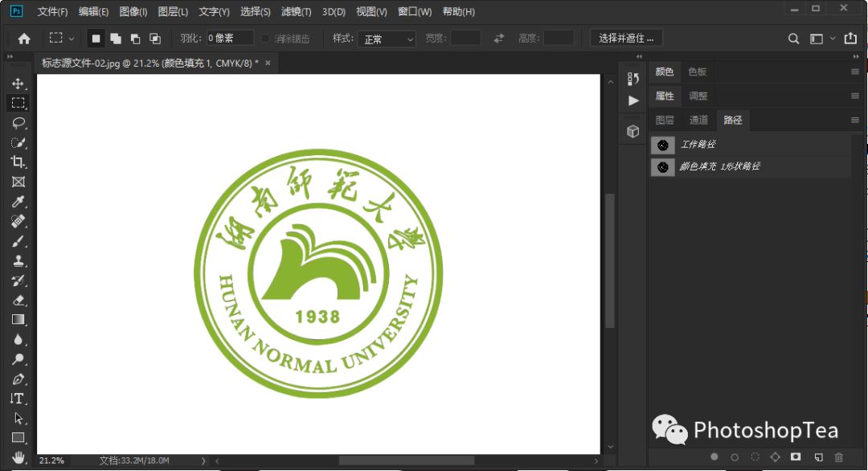Select the 颜色填充 1形状路径 row
Viewport: 868px width, 471px height.
pos(751,166)
